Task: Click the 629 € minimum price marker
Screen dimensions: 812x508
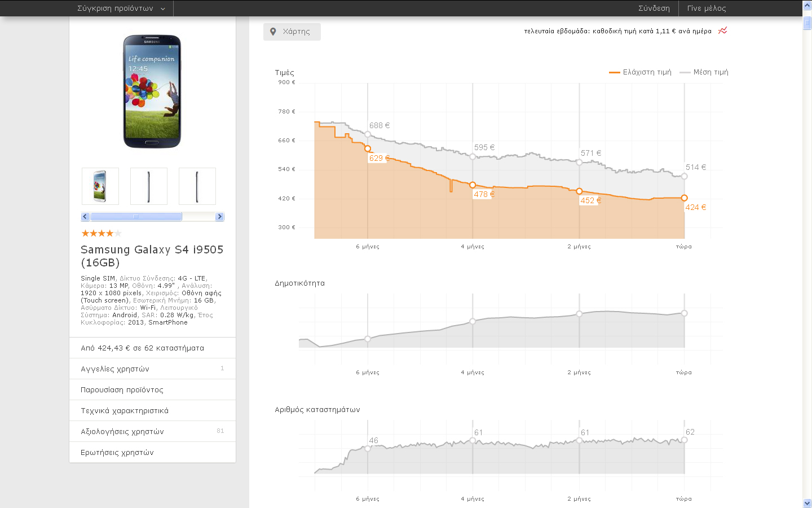Action: point(368,149)
